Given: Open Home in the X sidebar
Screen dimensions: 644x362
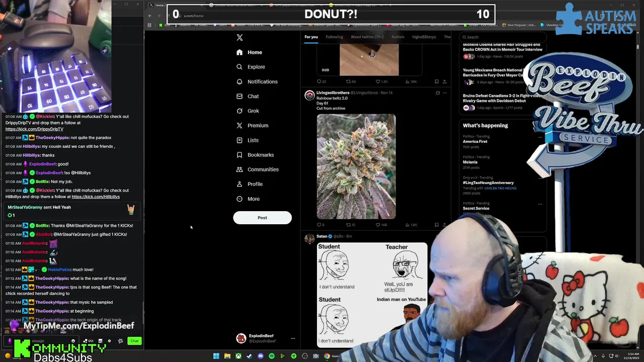Looking at the screenshot, I should [x=250, y=52].
